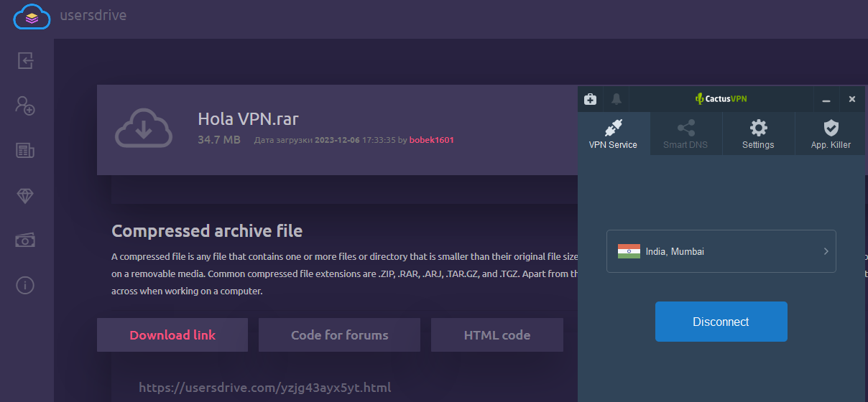Image resolution: width=868 pixels, height=402 pixels.
Task: Switch to VPN Service tab
Action: pyautogui.click(x=613, y=134)
